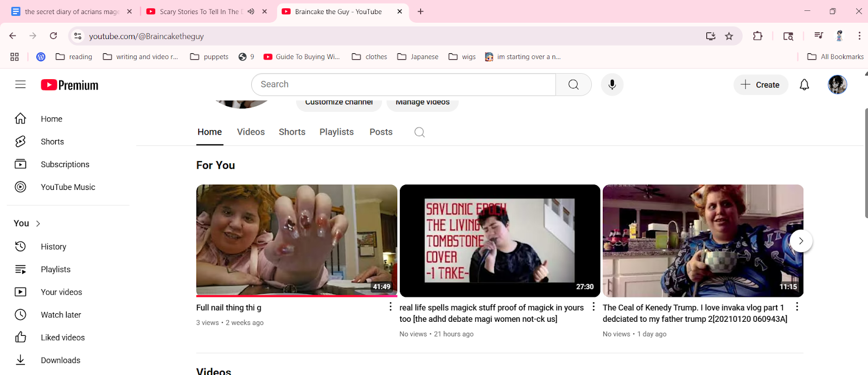Go back with browser back arrow
Viewport: 868px width, 375px height.
tap(13, 36)
